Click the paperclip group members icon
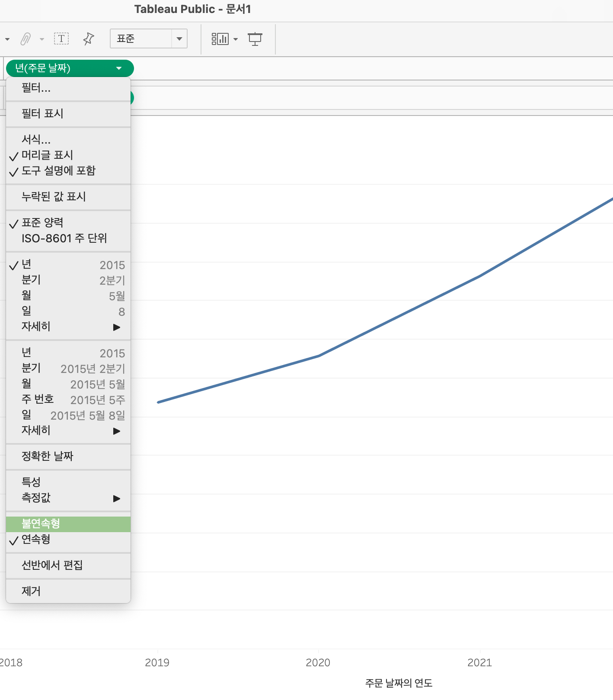Image resolution: width=613 pixels, height=700 pixels. [26, 39]
